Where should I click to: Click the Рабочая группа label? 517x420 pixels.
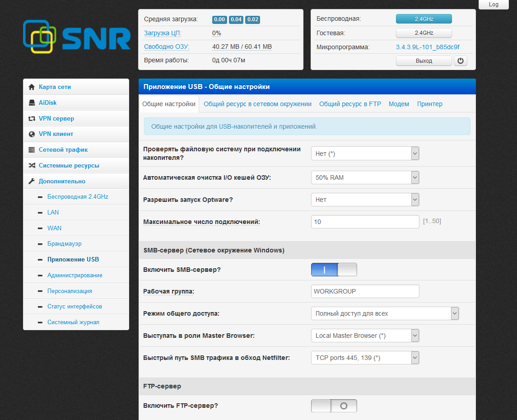click(168, 291)
